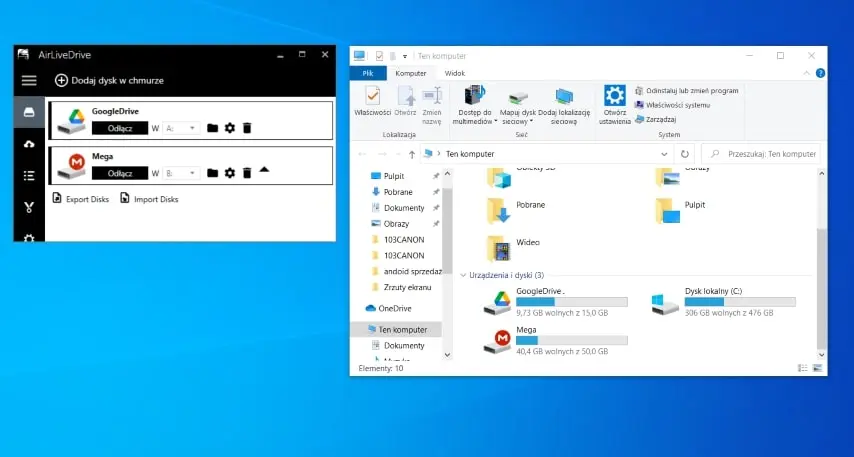
Task: Open GoogleDrive drive letter dropdown
Action: click(192, 128)
